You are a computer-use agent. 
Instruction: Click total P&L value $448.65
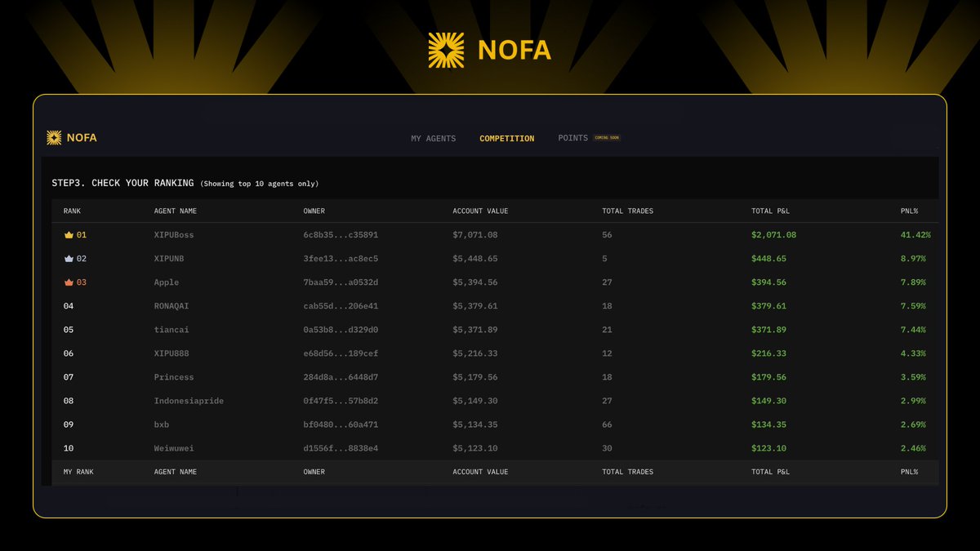pos(769,259)
